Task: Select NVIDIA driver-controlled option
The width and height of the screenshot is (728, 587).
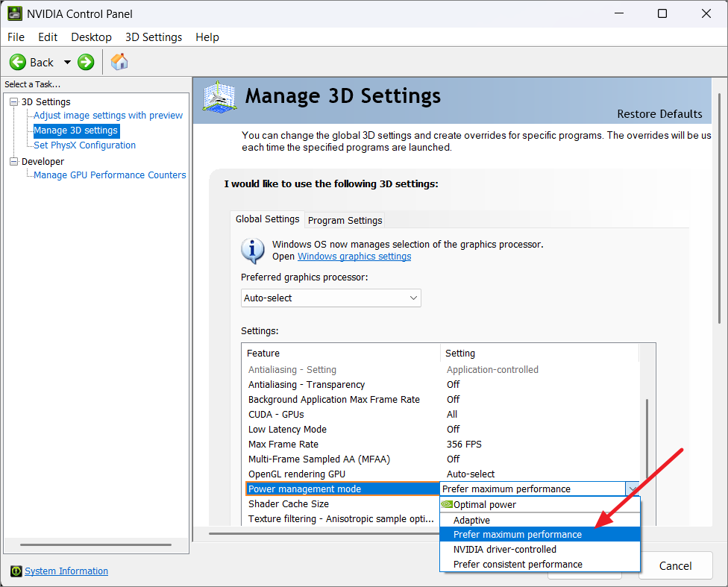Action: point(540,550)
